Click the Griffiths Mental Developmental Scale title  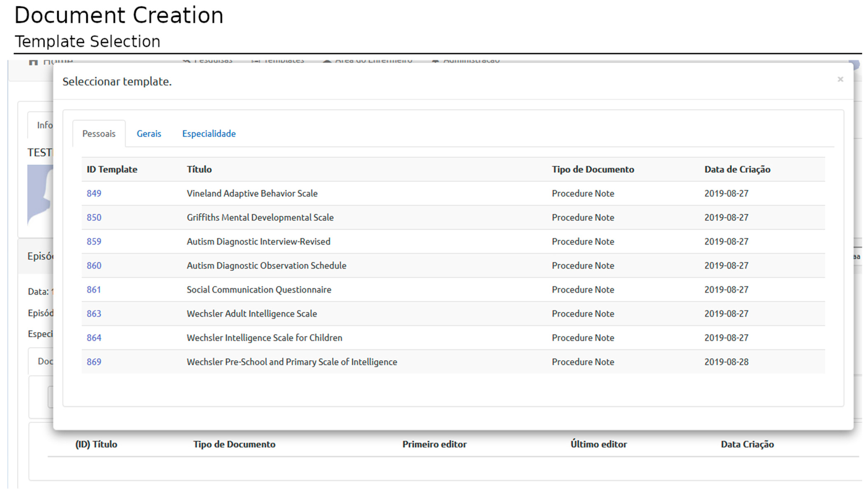(260, 217)
